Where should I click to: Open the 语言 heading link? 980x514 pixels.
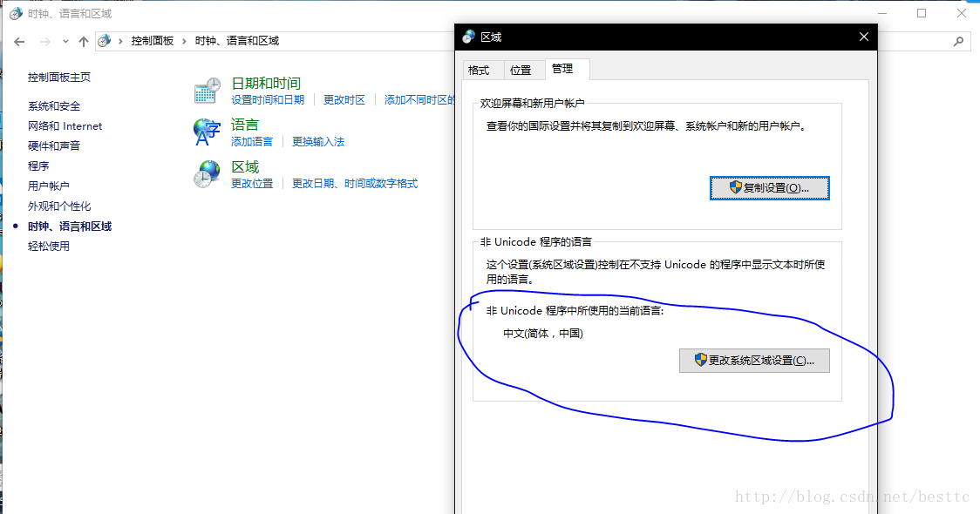(245, 125)
